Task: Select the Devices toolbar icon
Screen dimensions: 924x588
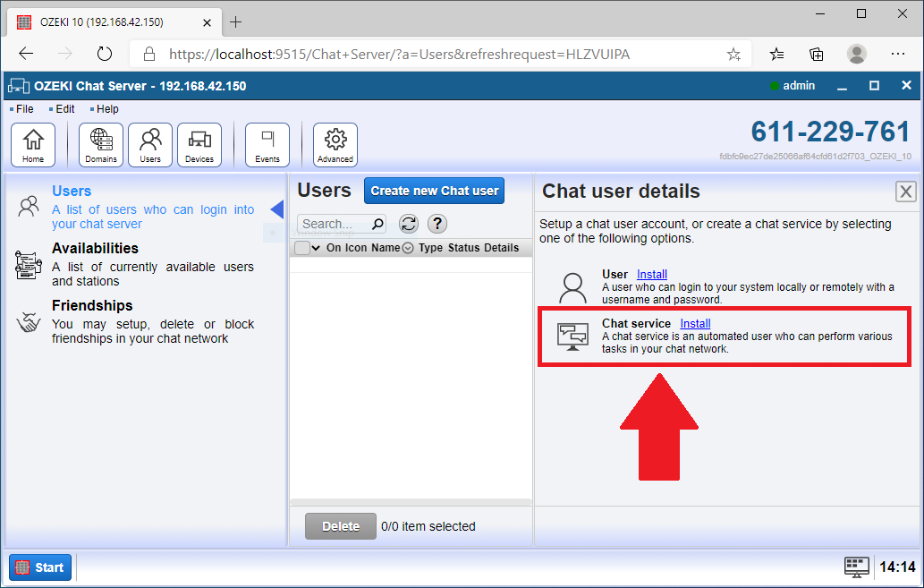Action: (x=199, y=143)
